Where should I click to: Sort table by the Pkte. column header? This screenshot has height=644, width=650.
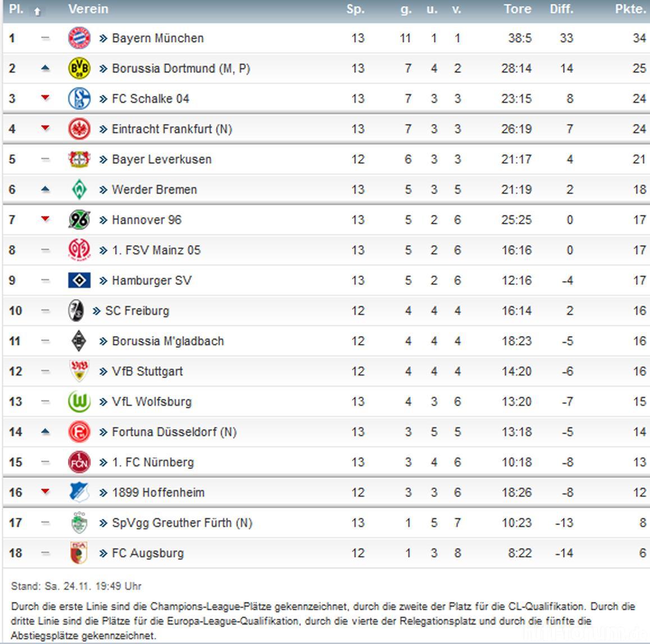point(630,9)
